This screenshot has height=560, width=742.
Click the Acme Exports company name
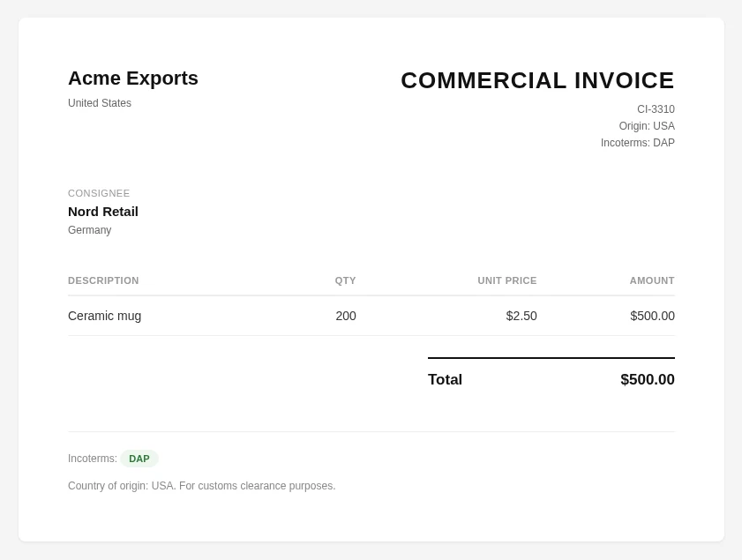tap(133, 78)
